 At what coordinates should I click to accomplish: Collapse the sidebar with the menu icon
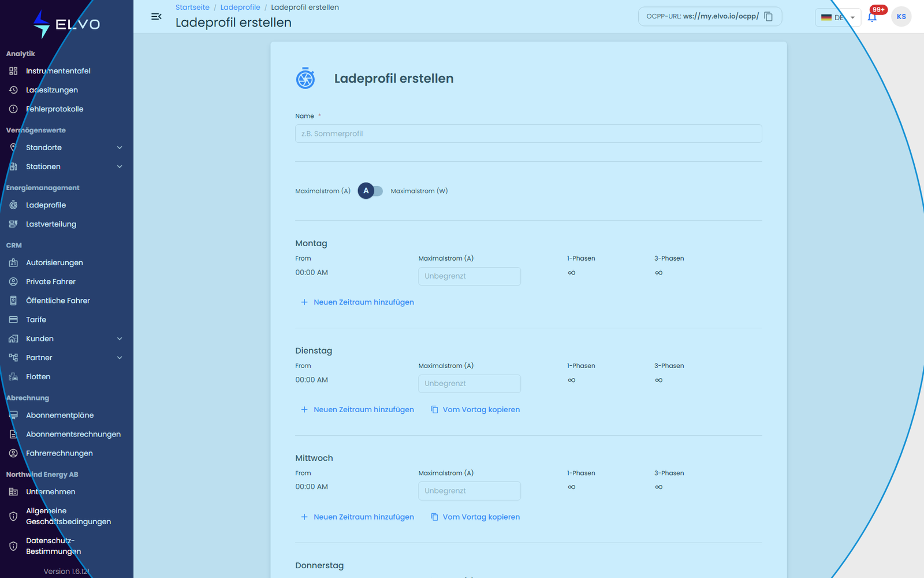156,17
